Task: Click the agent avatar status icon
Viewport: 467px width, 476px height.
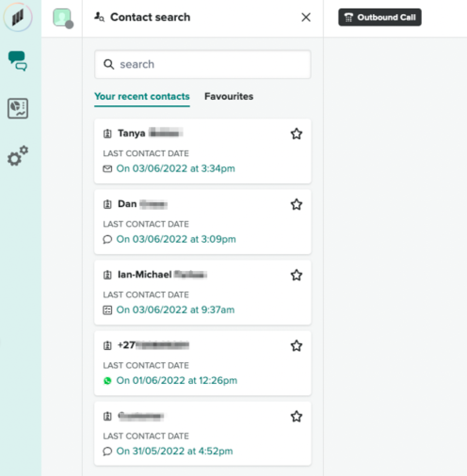Action: (62, 18)
